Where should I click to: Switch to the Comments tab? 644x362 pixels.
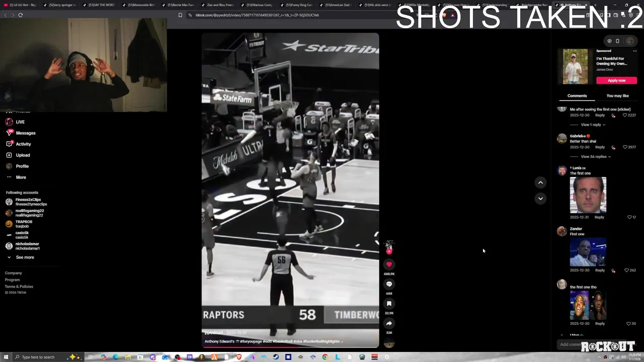[577, 96]
